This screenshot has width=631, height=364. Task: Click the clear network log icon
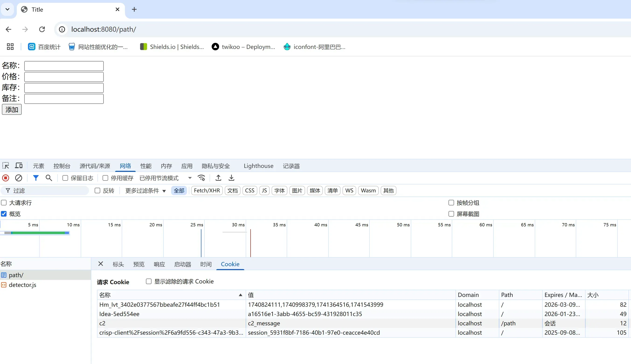click(18, 178)
